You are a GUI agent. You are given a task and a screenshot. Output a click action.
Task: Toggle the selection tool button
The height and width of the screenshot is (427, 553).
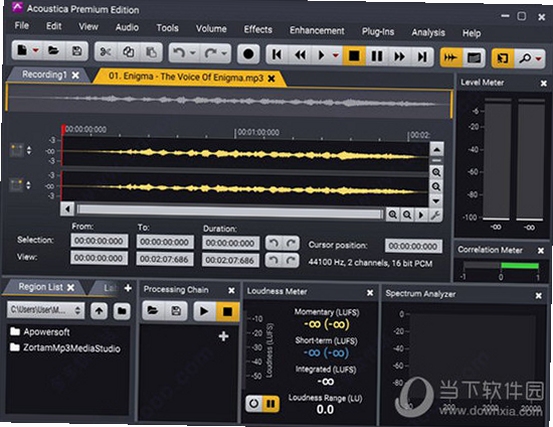pos(503,58)
